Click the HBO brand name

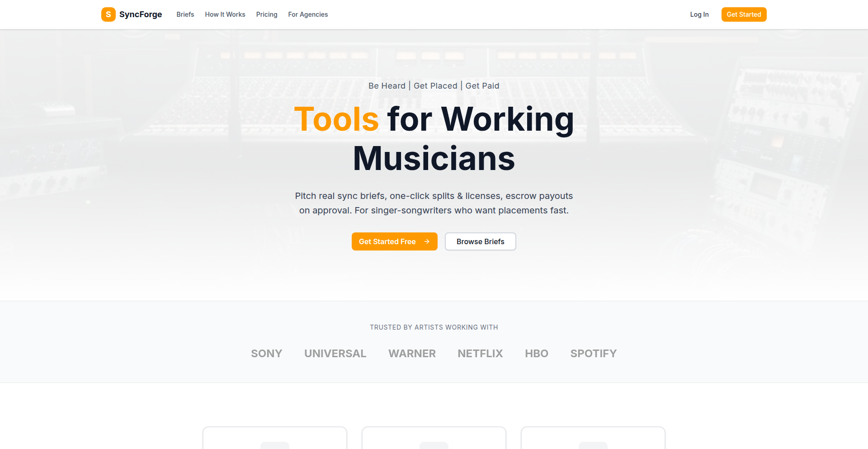point(537,354)
